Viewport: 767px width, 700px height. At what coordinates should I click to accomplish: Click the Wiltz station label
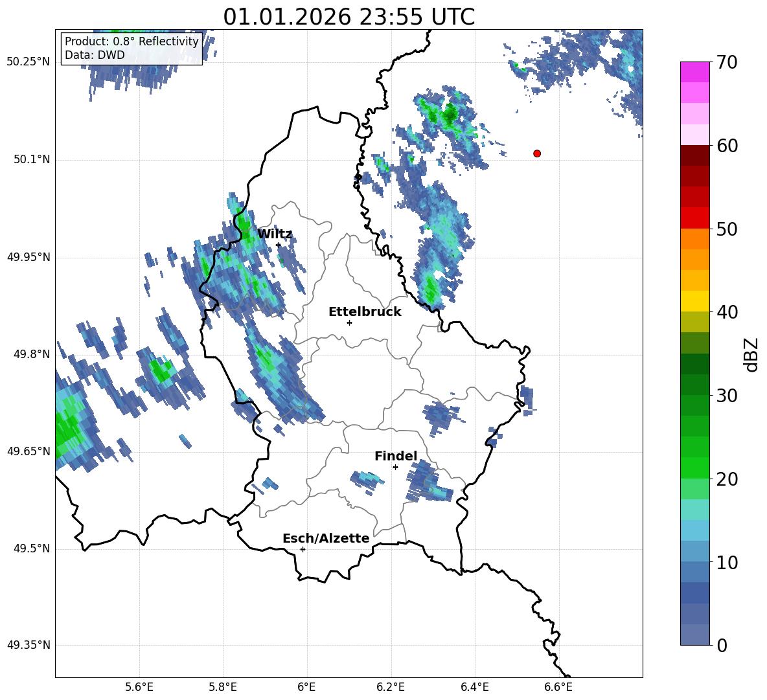pyautogui.click(x=275, y=234)
